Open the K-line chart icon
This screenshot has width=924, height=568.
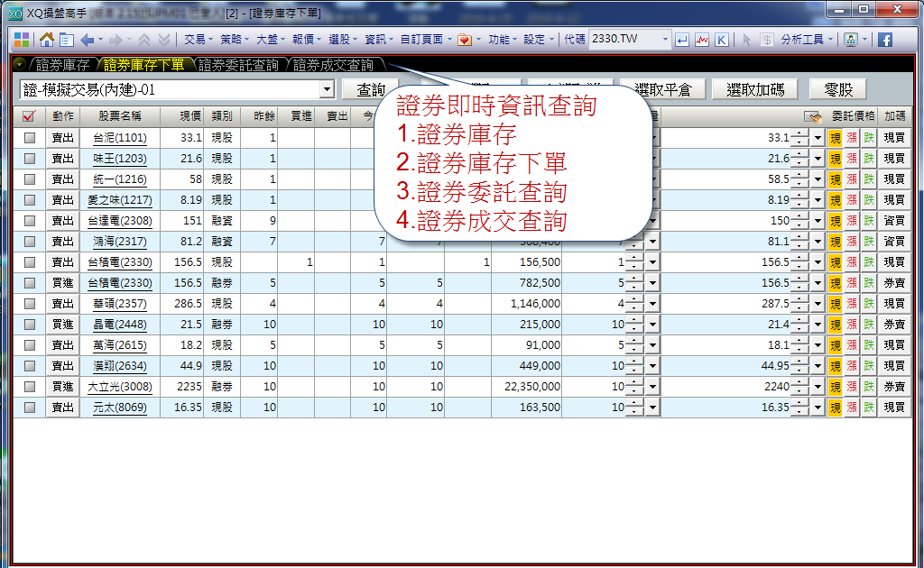coord(722,40)
